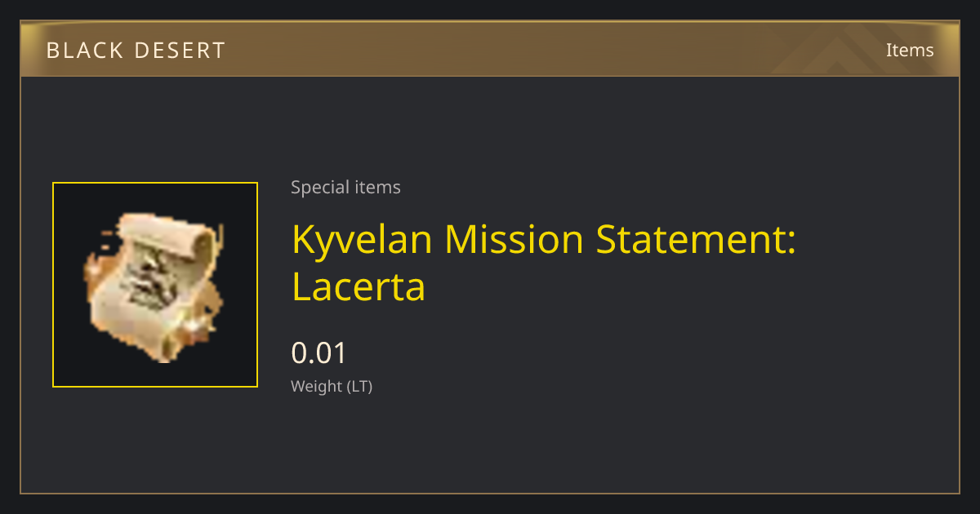Select the Special items category label
The width and height of the screenshot is (980, 514).
point(345,188)
